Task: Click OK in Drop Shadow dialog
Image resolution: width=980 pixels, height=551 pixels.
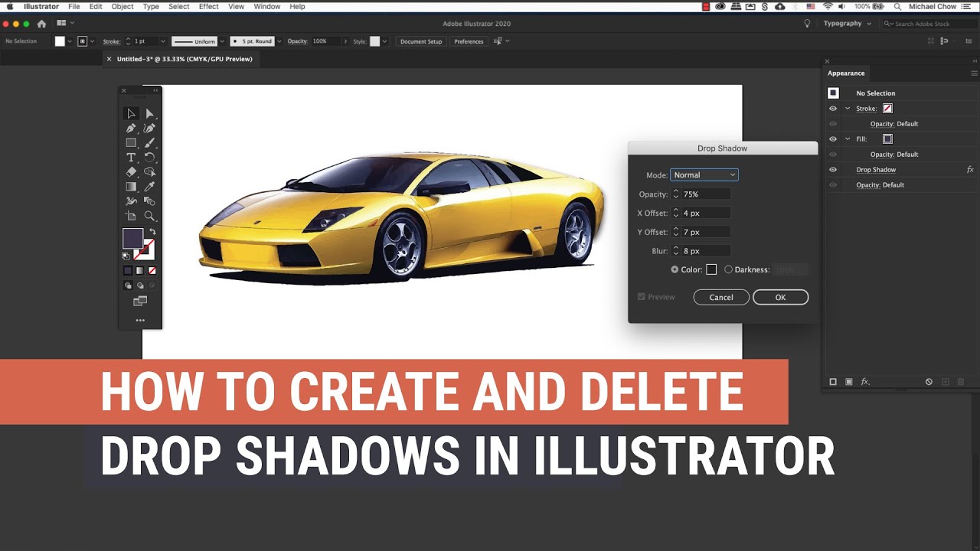Action: tap(780, 297)
